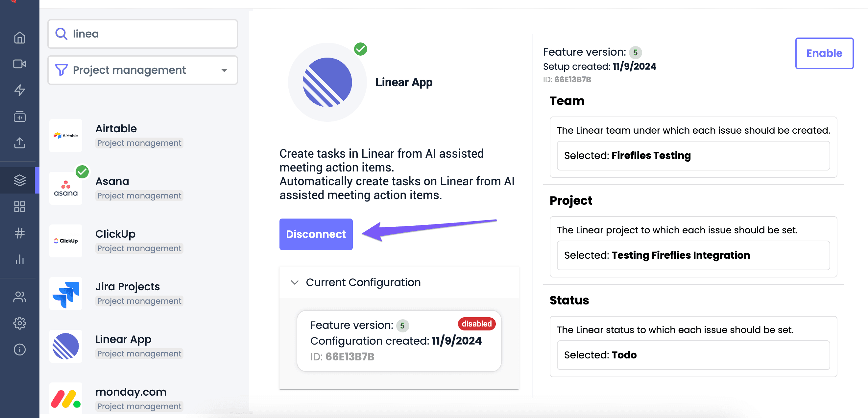Click the red disabled status badge
This screenshot has width=868, height=418.
point(476,324)
